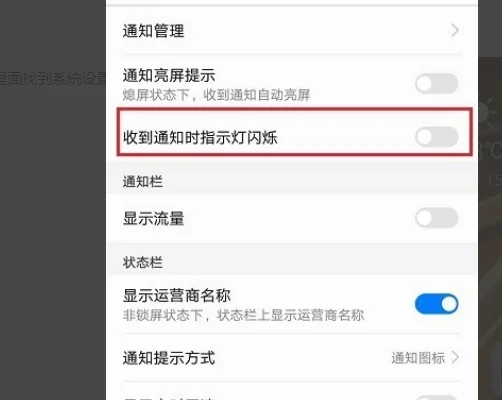Turn on 收到通知时指示灯闪烁 switch
502x400 pixels.
[437, 137]
